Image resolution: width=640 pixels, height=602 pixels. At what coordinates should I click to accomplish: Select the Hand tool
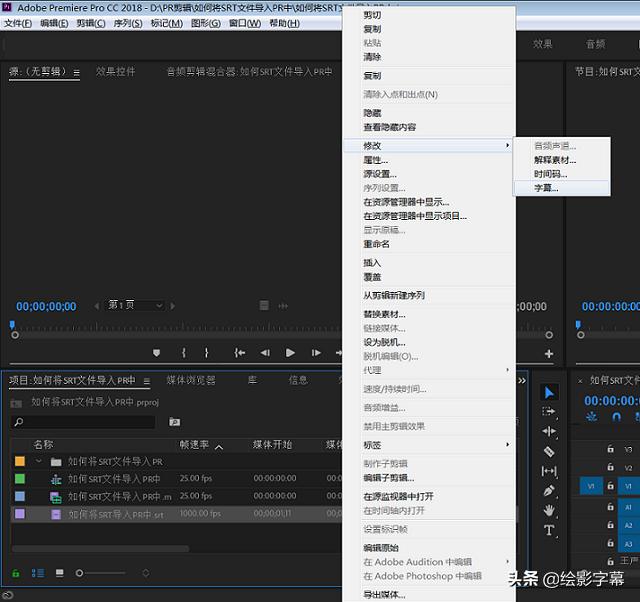tap(549, 510)
